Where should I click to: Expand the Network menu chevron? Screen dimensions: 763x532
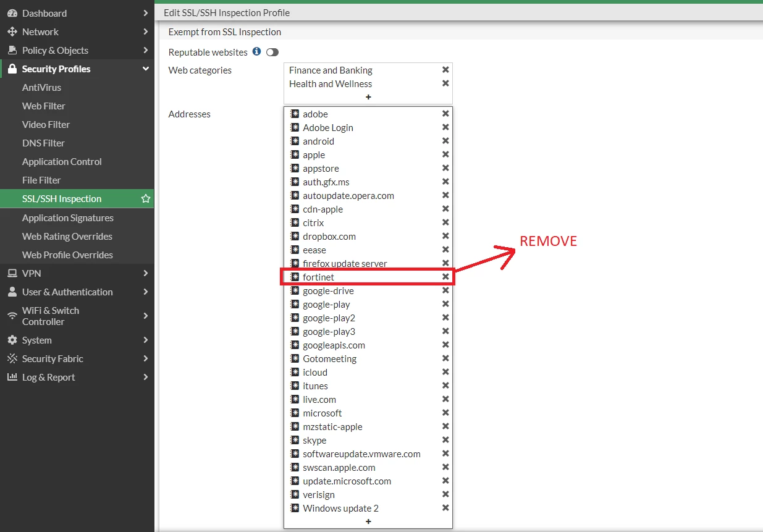[x=145, y=32]
